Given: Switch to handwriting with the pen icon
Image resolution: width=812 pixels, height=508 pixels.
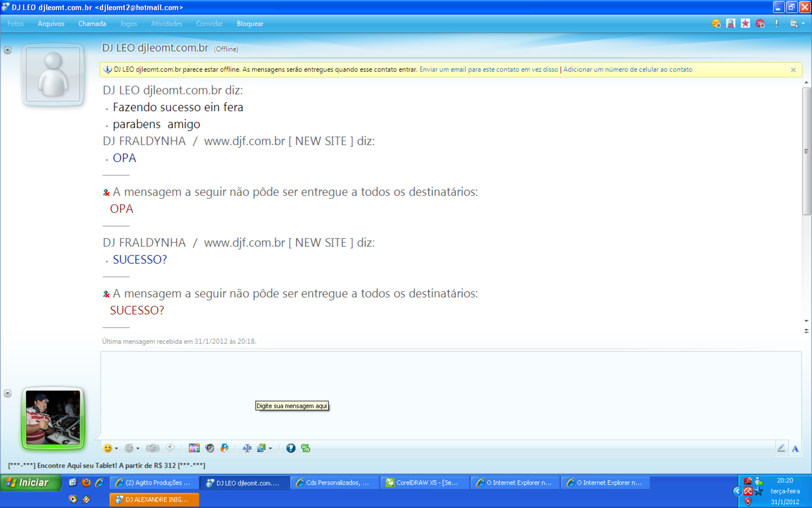Looking at the screenshot, I should (781, 448).
